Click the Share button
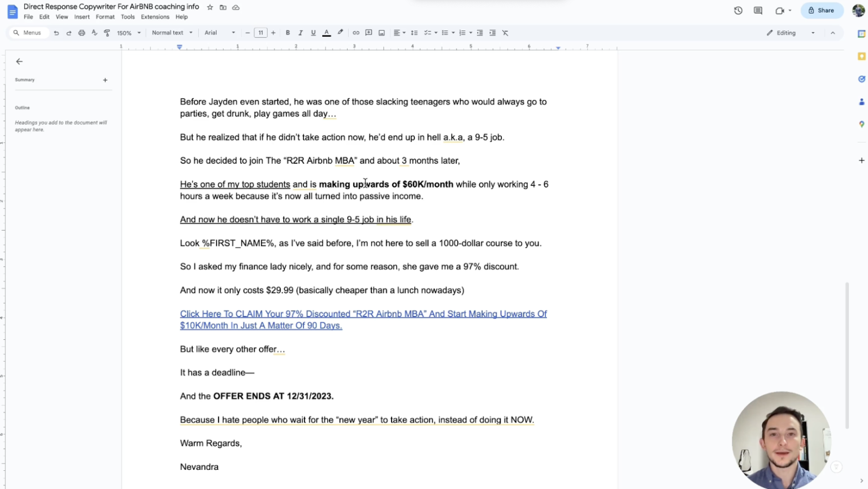Viewport: 868px width, 489px height. click(822, 10)
